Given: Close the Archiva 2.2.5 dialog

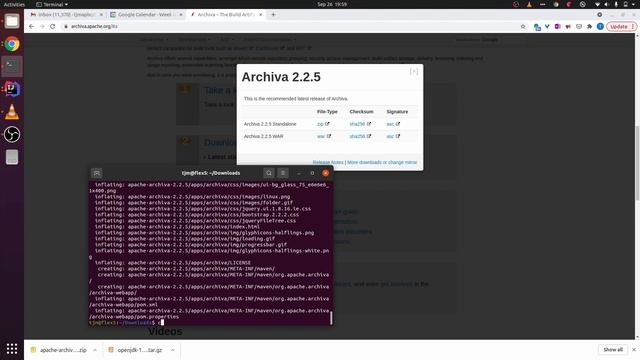Looking at the screenshot, I should click(413, 71).
